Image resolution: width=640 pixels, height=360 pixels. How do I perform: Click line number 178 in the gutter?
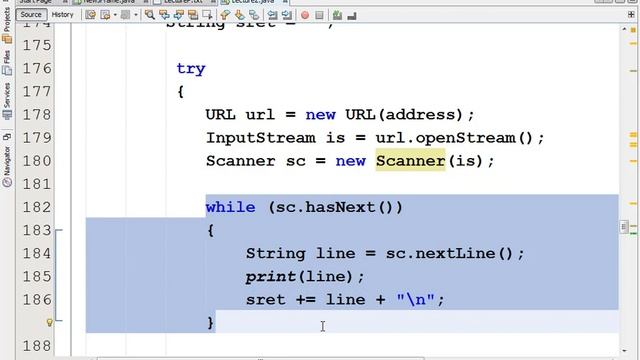(37, 115)
